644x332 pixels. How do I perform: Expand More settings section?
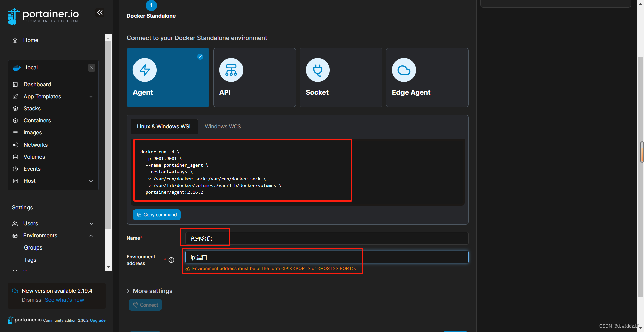point(150,291)
